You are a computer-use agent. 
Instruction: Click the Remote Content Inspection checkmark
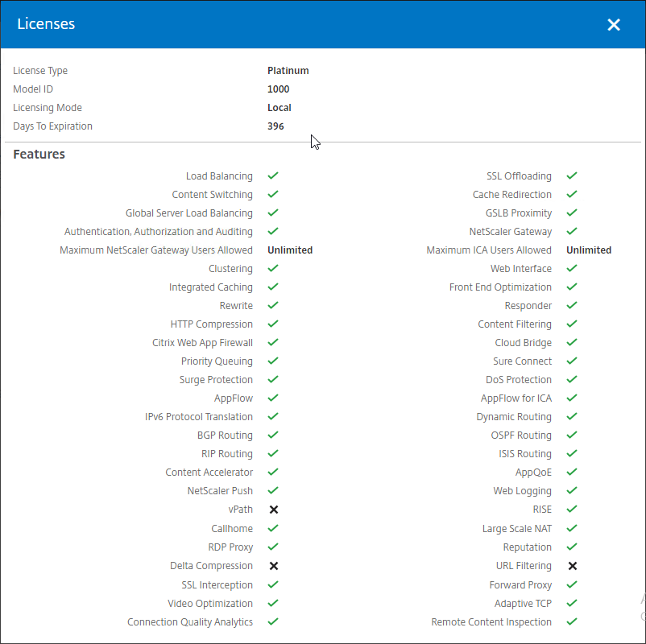(572, 621)
